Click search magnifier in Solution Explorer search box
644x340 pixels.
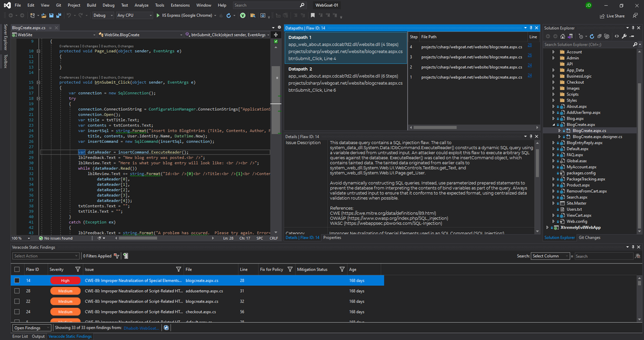point(635,45)
